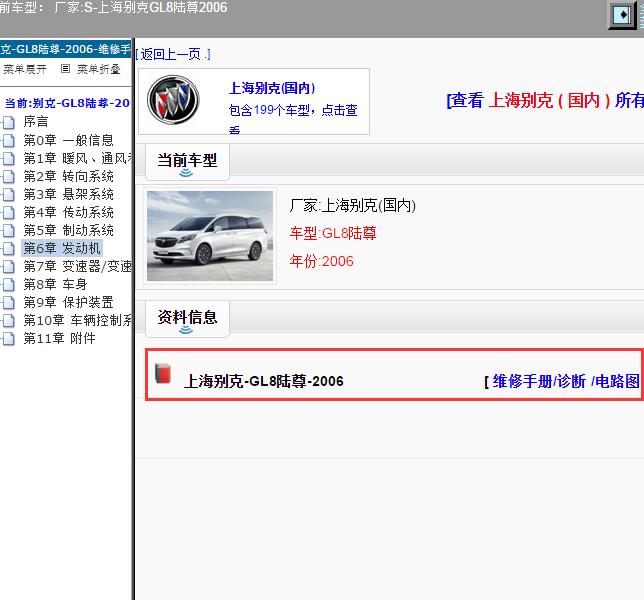Click 查看 上海别克(国内) 所有 link
The width and height of the screenshot is (644, 600).
coord(545,101)
